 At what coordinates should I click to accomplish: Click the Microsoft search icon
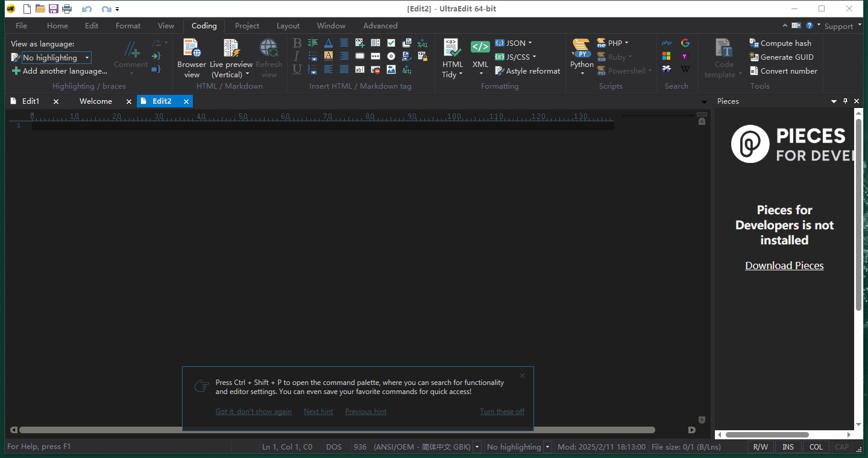click(x=667, y=56)
